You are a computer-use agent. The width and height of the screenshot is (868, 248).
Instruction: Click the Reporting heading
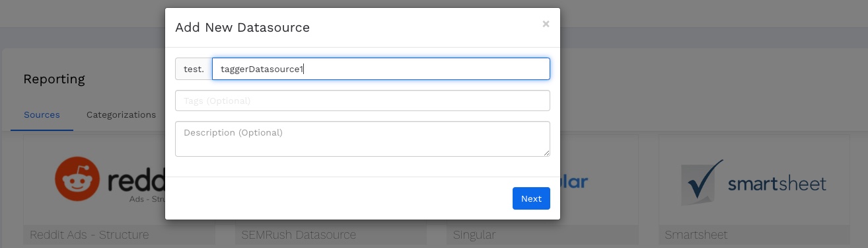point(54,79)
